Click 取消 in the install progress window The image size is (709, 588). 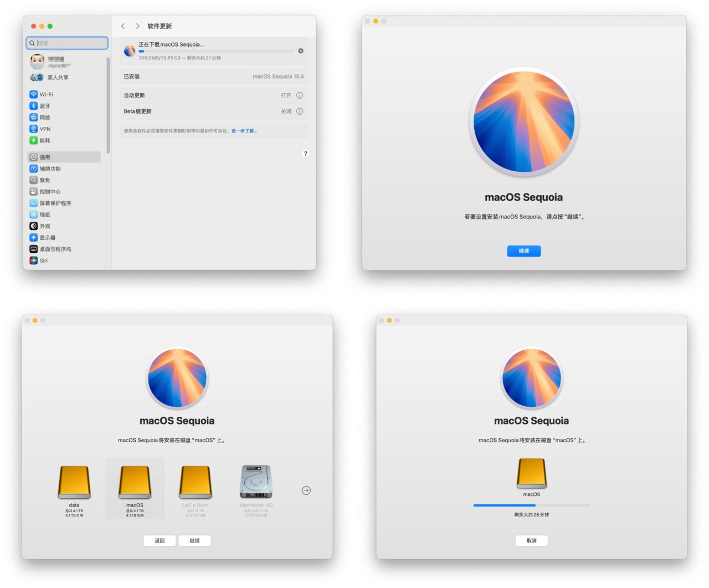532,540
